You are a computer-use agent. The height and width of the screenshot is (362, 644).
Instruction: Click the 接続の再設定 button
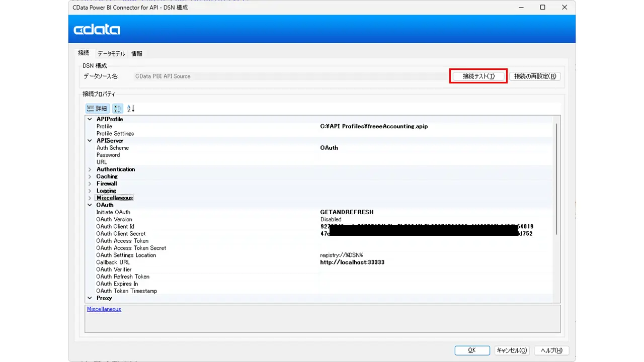[x=535, y=76]
